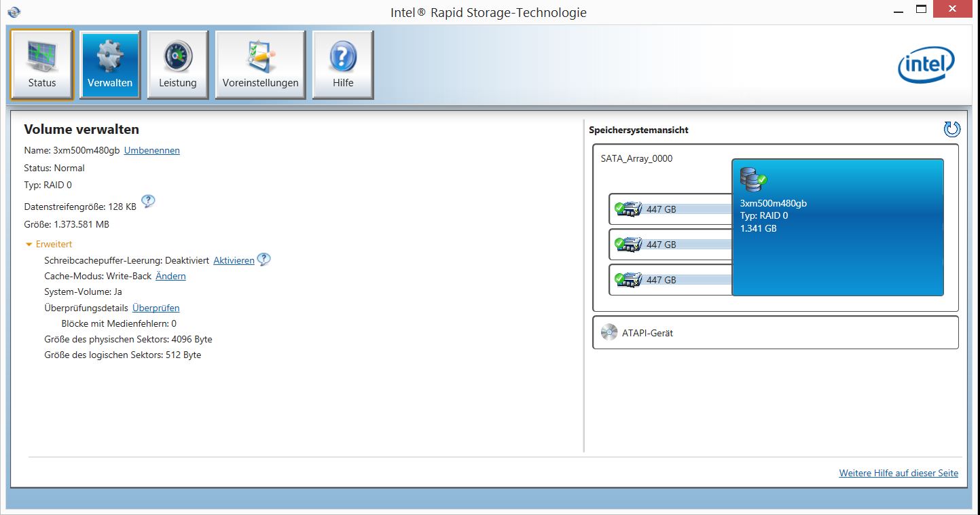Click Aktivieren for write cache flushing
The height and width of the screenshot is (515, 980).
234,260
